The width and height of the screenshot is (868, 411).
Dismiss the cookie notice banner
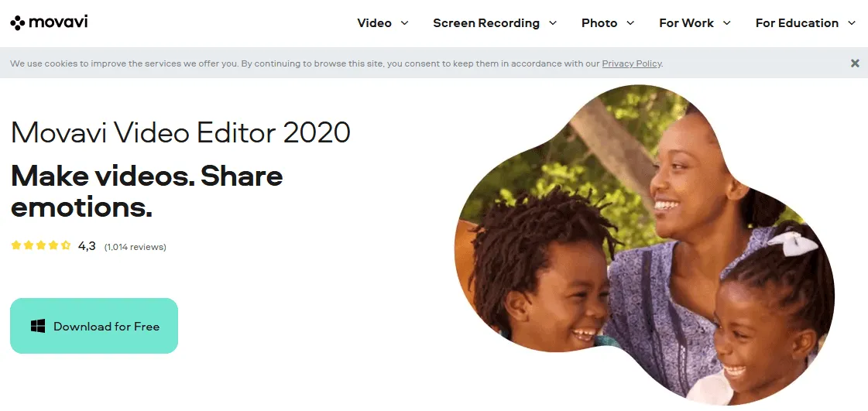(x=855, y=63)
